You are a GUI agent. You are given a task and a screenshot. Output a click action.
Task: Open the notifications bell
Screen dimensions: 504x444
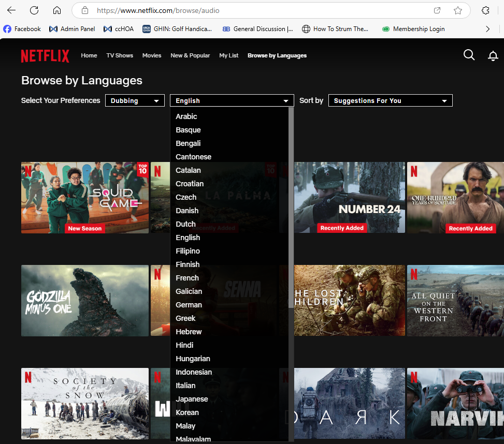point(493,56)
